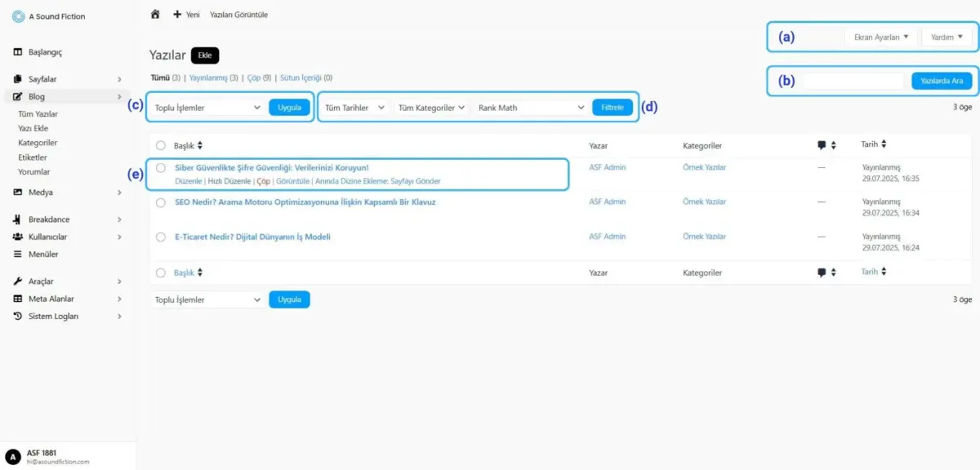Screen dimensions: 980x470
Task: Open Breakdance via its sidebar icon
Action: pos(18,219)
